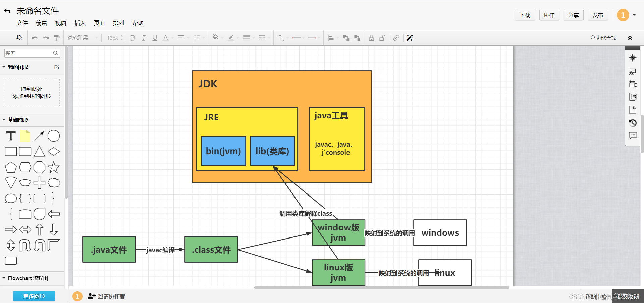Open the user account dropdown arrow
644x303 pixels.
tap(634, 15)
